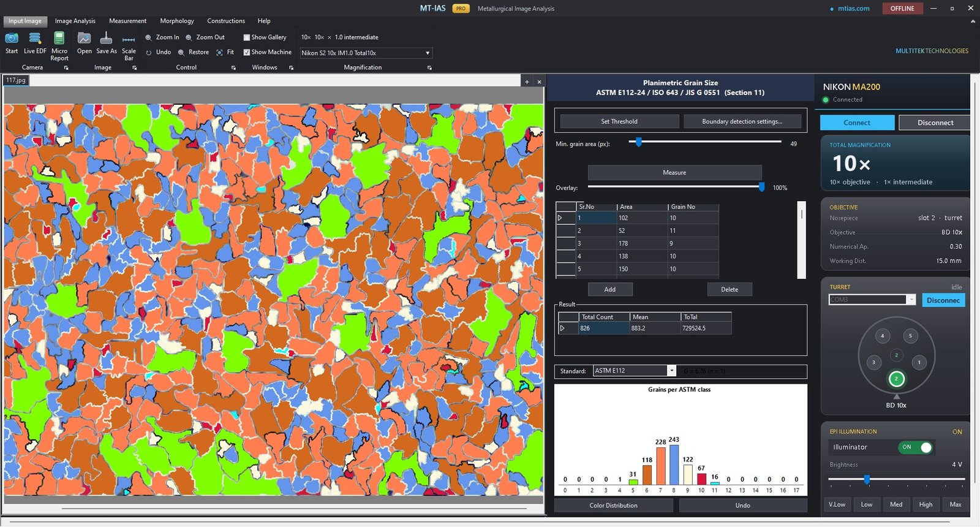The image size is (980, 527).
Task: Open Boundary detection settings
Action: pos(742,121)
